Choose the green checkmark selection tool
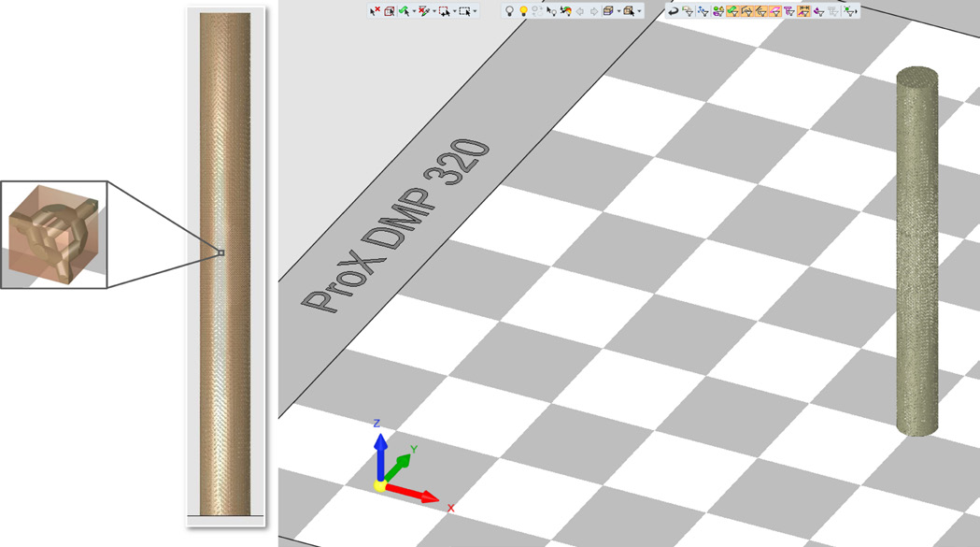This screenshot has width=980, height=547. click(x=405, y=11)
